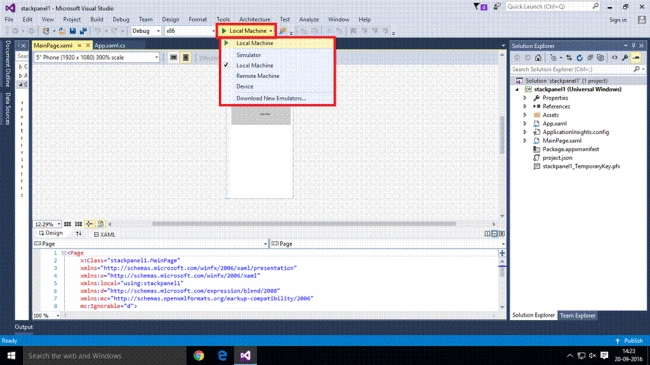Choose Simulator from the debug target list

point(248,55)
